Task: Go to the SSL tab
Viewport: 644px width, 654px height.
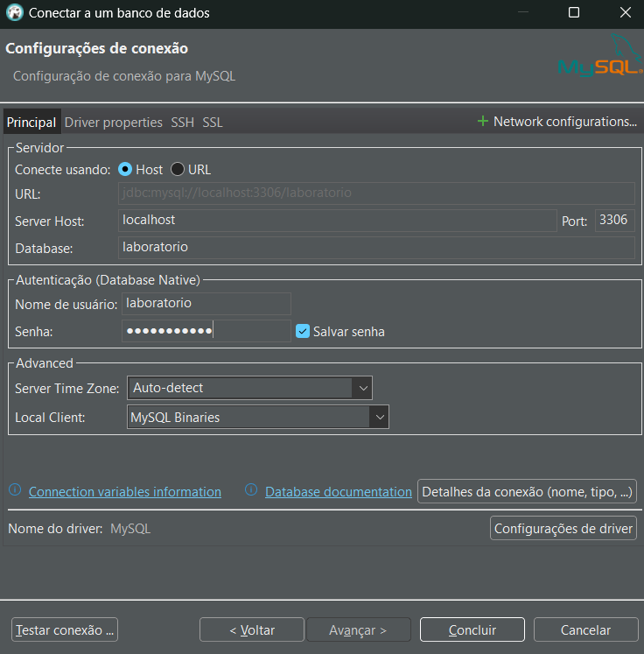Action: point(213,123)
